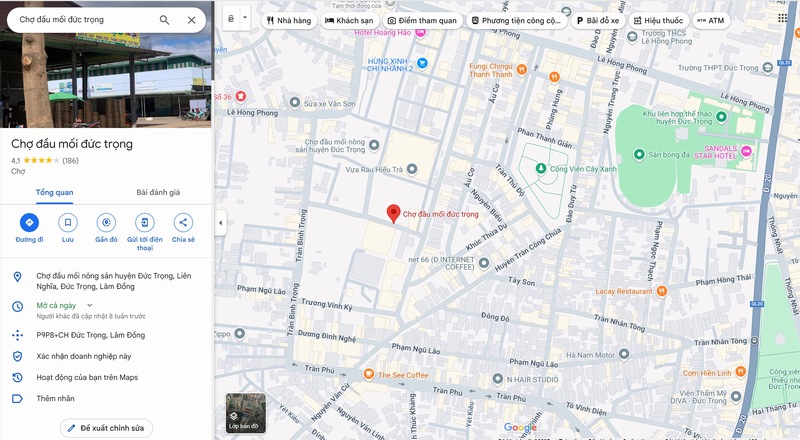Toggle the Lớp bản đồ layers thumbnail

point(246,412)
